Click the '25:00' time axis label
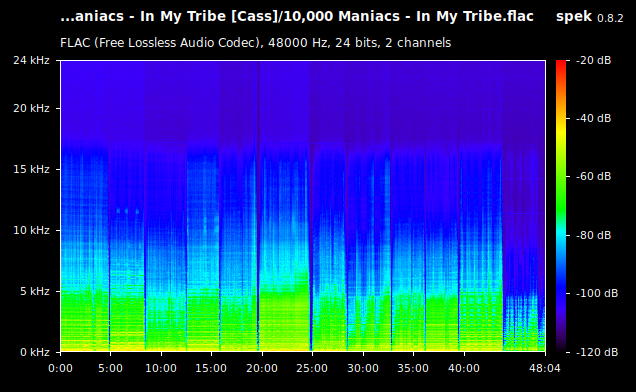 (x=312, y=368)
